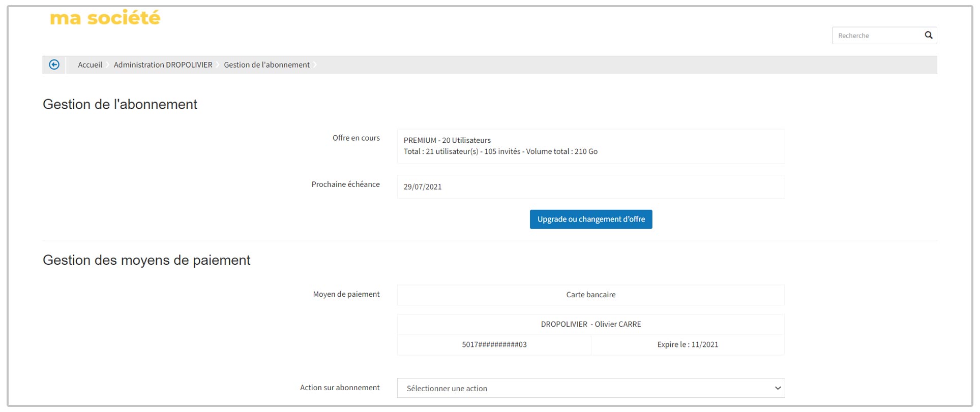The width and height of the screenshot is (980, 412).
Task: Click the masked card number starting with 5017
Action: click(494, 344)
